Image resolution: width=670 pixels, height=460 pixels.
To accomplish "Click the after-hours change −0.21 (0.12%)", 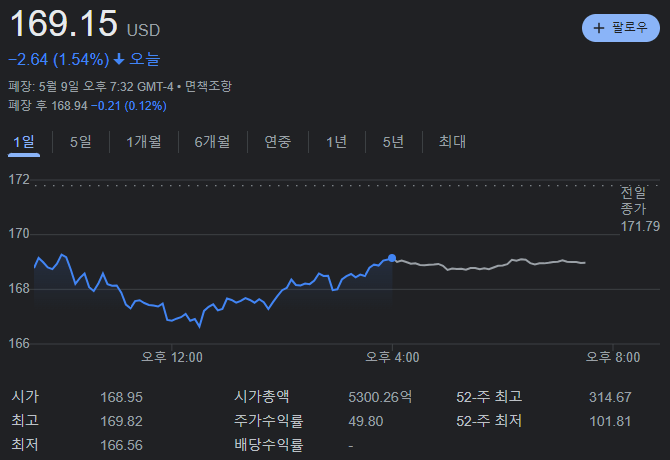I will click(x=129, y=106).
